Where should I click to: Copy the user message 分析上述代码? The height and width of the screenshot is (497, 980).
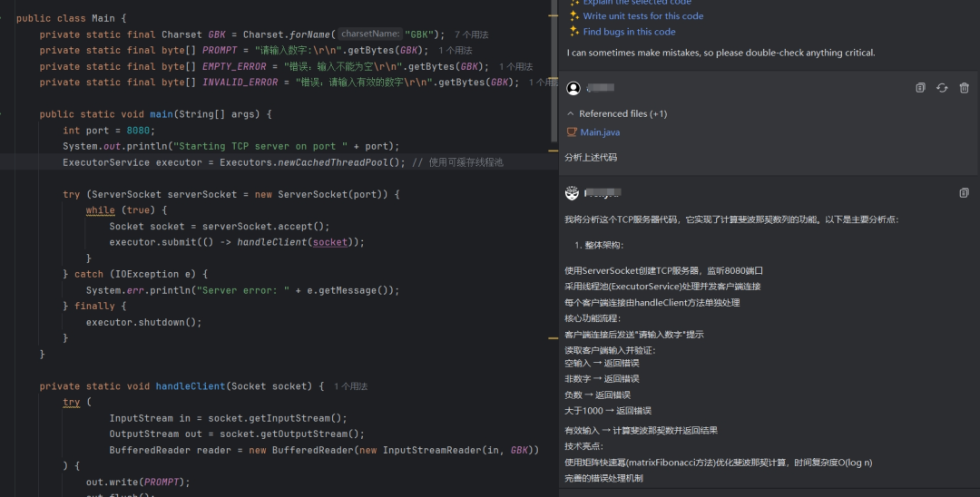(x=920, y=88)
